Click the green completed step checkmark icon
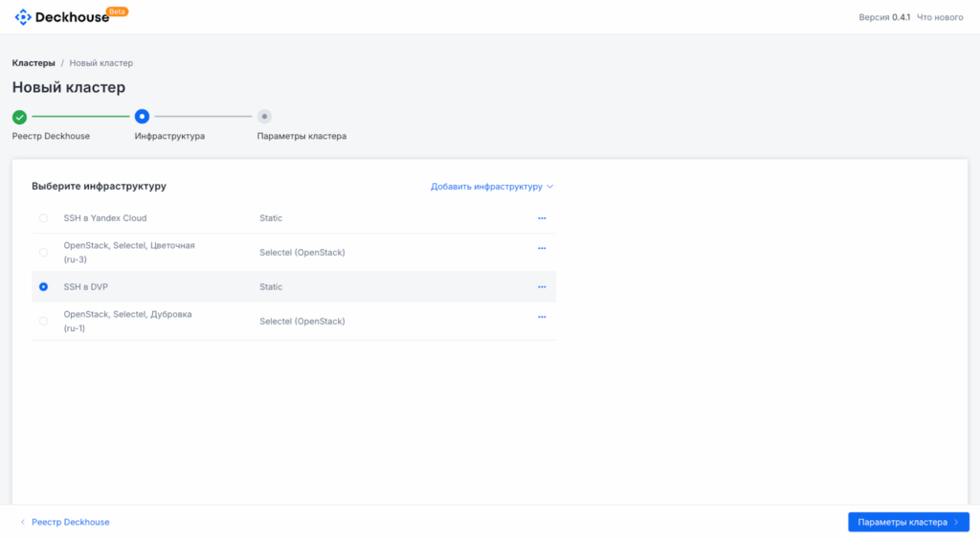 [x=19, y=117]
